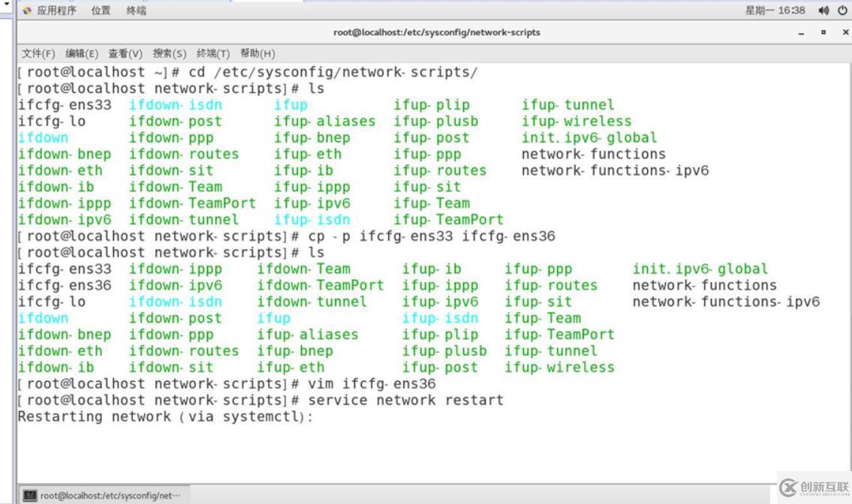
Task: Click ifdown-TeamPort in the row starting with ifdown-ippp
Action: click(192, 204)
